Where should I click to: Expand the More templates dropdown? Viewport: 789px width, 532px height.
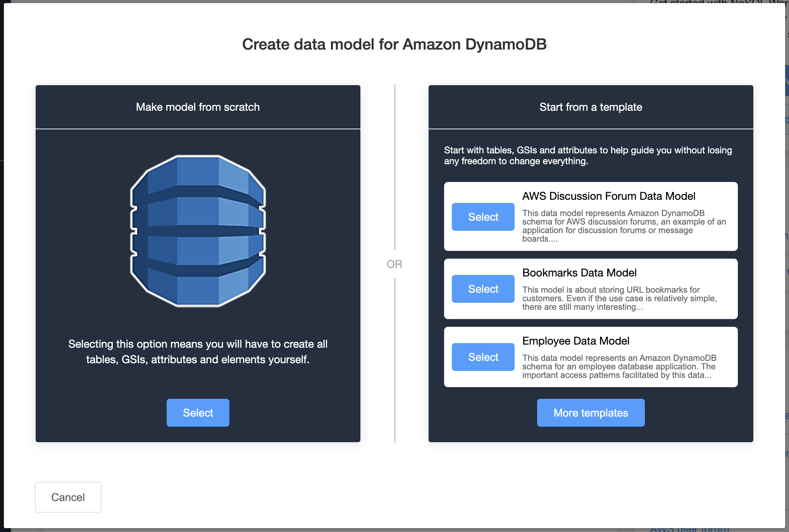pyautogui.click(x=590, y=412)
